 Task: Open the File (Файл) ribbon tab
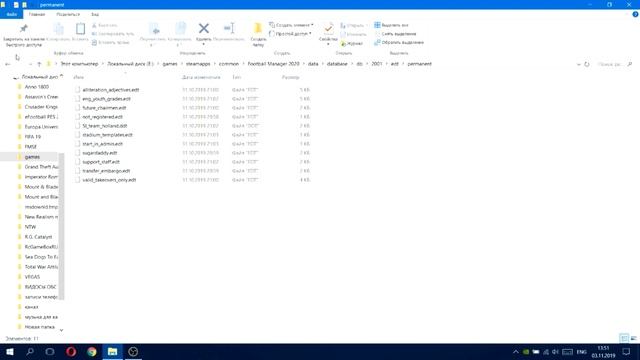[11, 14]
